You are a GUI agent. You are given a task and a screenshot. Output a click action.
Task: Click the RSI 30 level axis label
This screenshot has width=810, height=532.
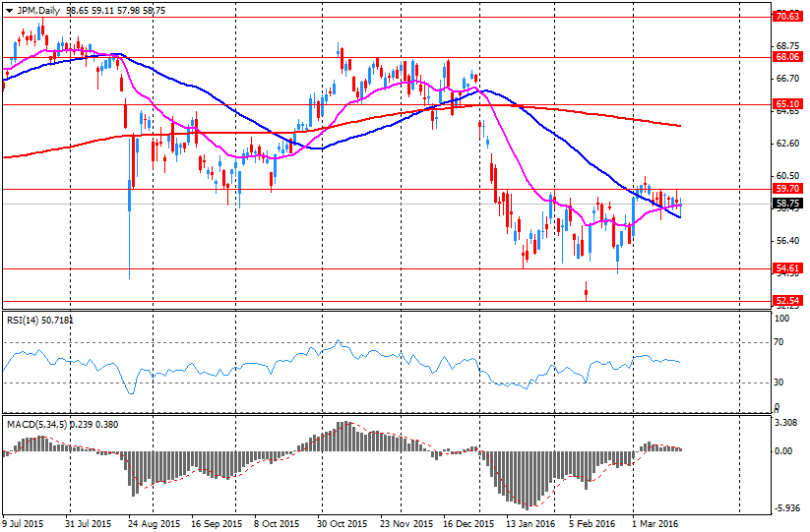(x=779, y=383)
